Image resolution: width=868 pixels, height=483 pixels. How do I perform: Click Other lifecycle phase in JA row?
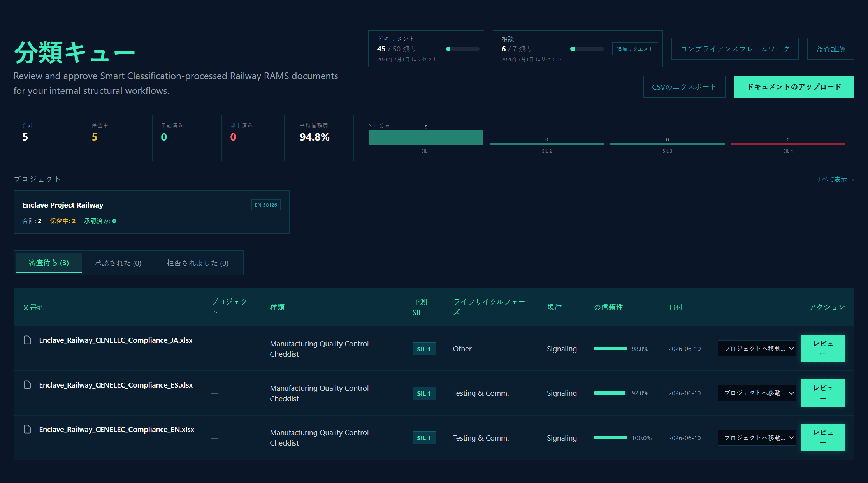tap(462, 349)
